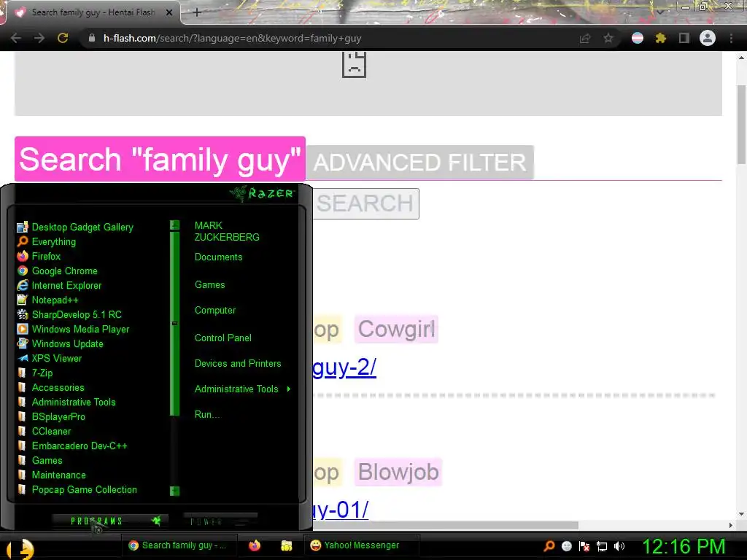Click the ADVANCED FILTER button

pos(419,163)
